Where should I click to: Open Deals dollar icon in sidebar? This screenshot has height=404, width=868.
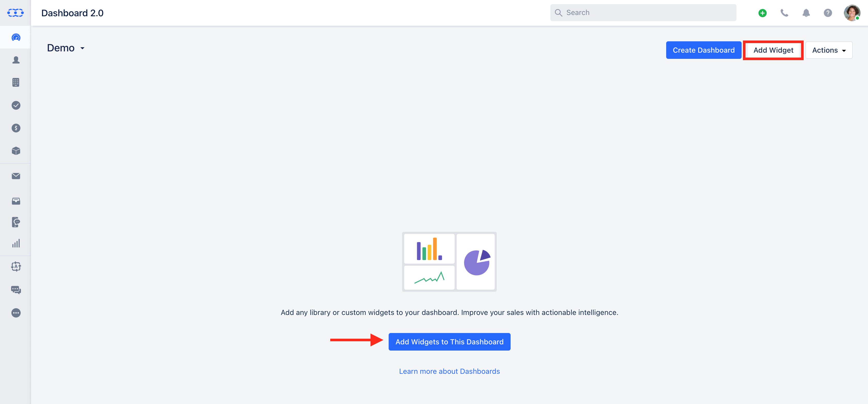pyautogui.click(x=16, y=128)
